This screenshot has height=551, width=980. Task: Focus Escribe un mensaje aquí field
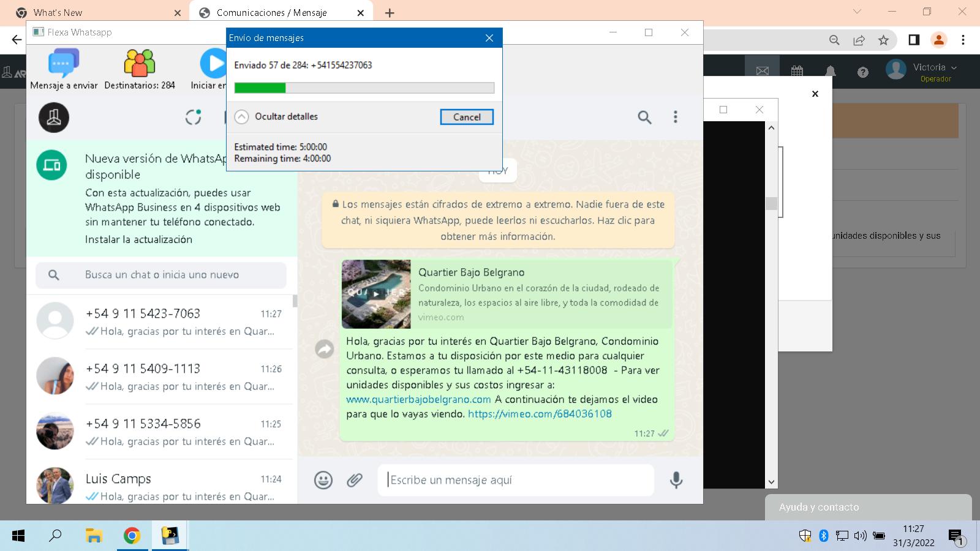(x=516, y=480)
